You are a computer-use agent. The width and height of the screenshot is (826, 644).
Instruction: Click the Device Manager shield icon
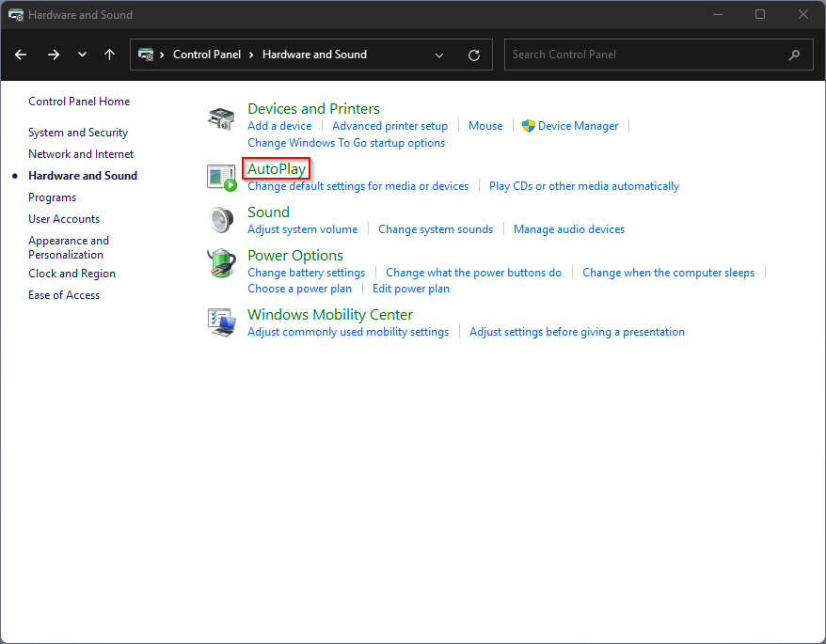click(529, 126)
